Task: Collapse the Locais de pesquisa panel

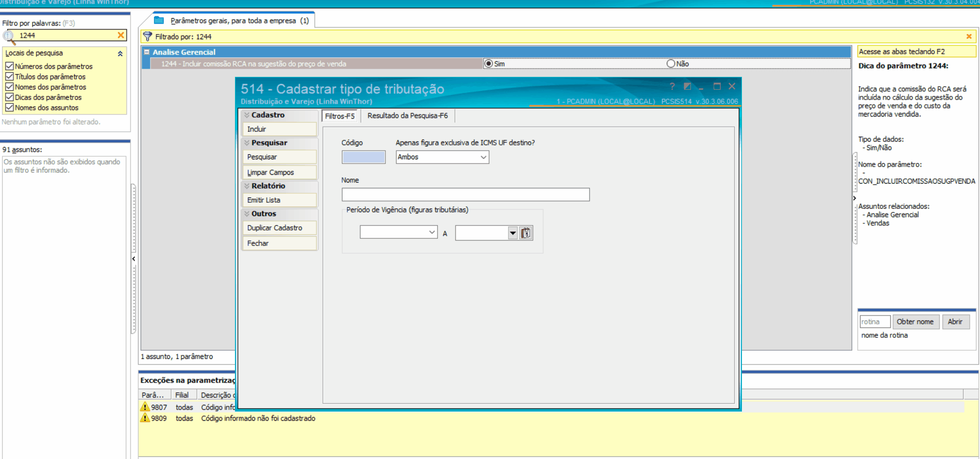Action: [x=120, y=53]
